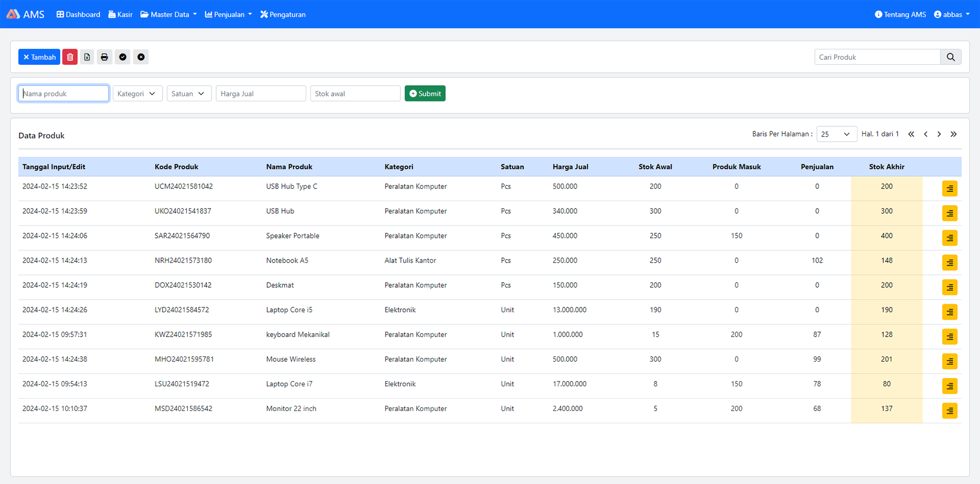Click the Data Produk heading
Viewport: 980px width, 484px height.
pyautogui.click(x=42, y=135)
